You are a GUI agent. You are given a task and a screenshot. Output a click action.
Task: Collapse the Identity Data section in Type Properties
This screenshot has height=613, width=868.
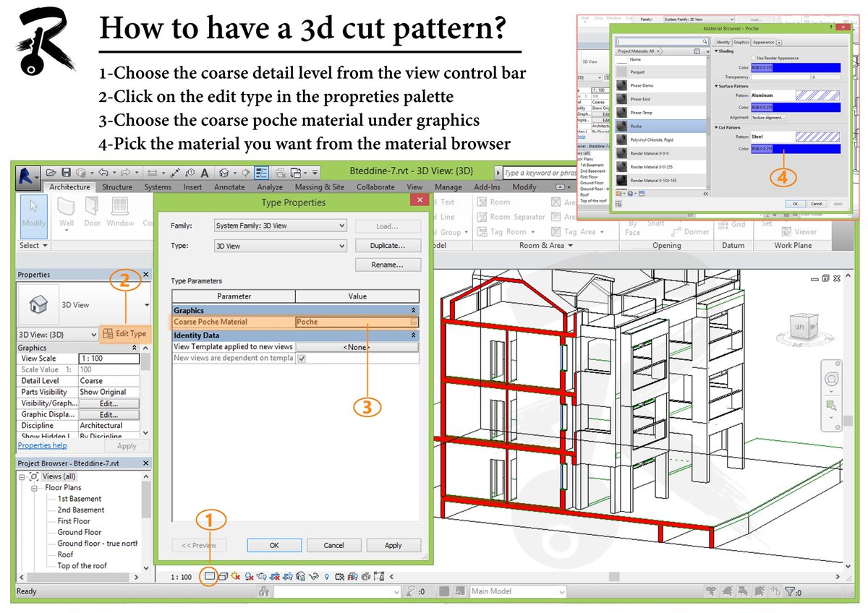tap(414, 335)
